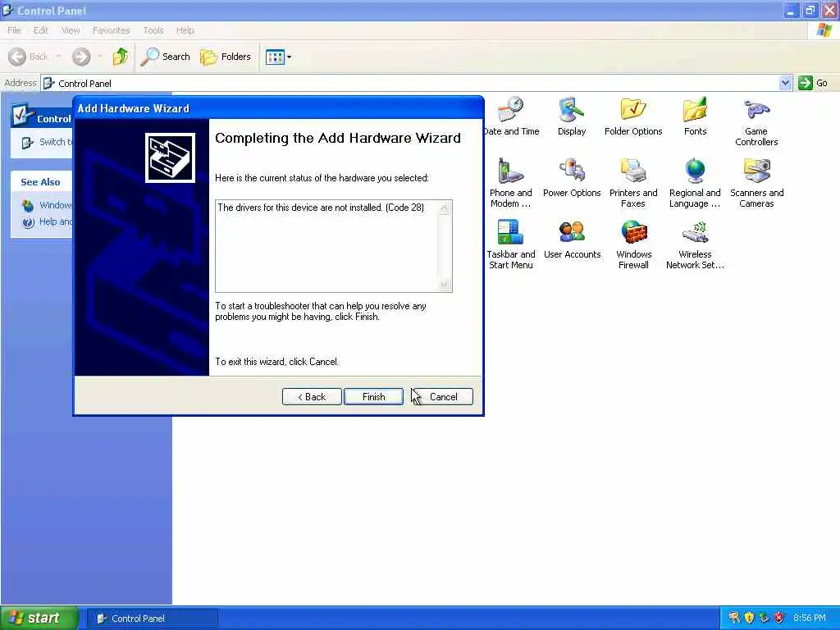Click the device status text box

click(x=326, y=246)
